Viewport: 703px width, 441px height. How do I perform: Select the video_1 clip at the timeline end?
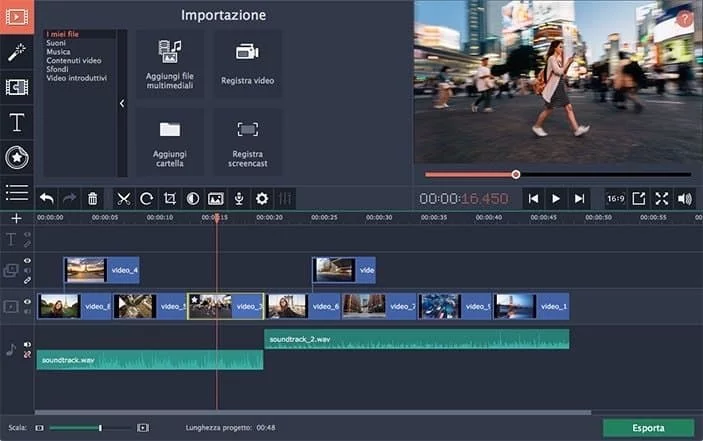coord(531,307)
